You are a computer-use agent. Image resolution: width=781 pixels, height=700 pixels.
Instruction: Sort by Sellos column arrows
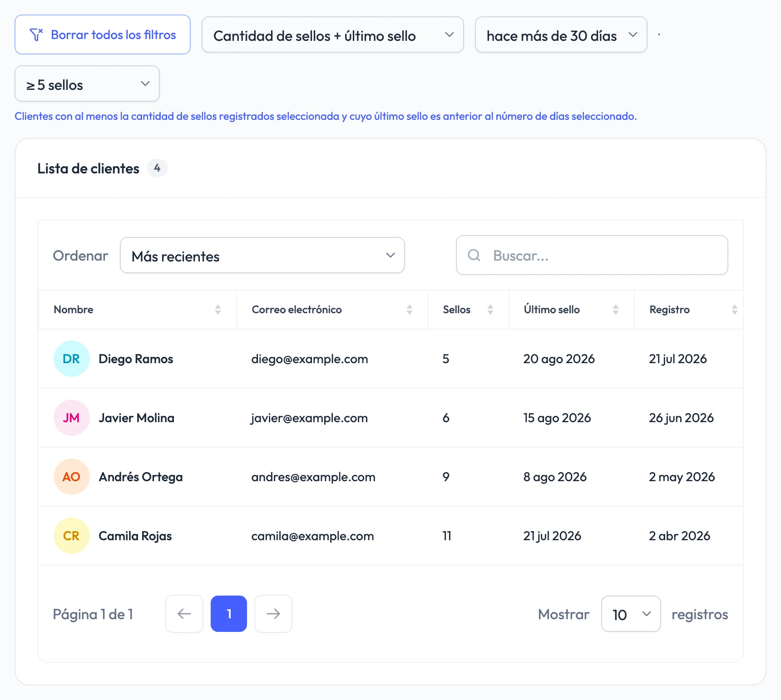490,310
